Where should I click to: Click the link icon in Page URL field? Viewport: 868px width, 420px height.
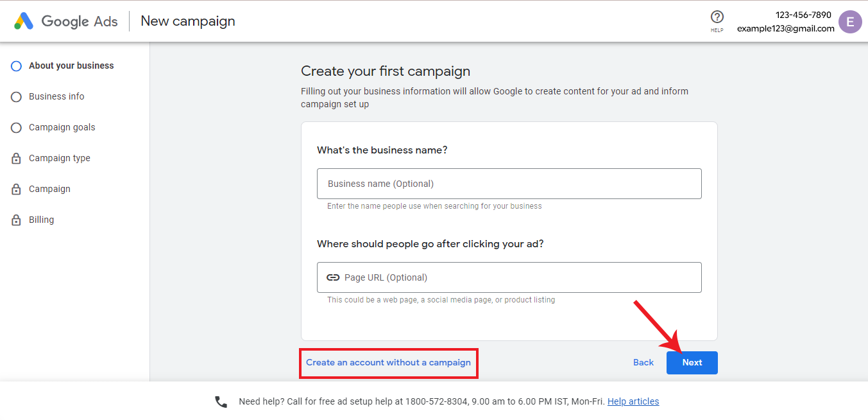point(333,277)
